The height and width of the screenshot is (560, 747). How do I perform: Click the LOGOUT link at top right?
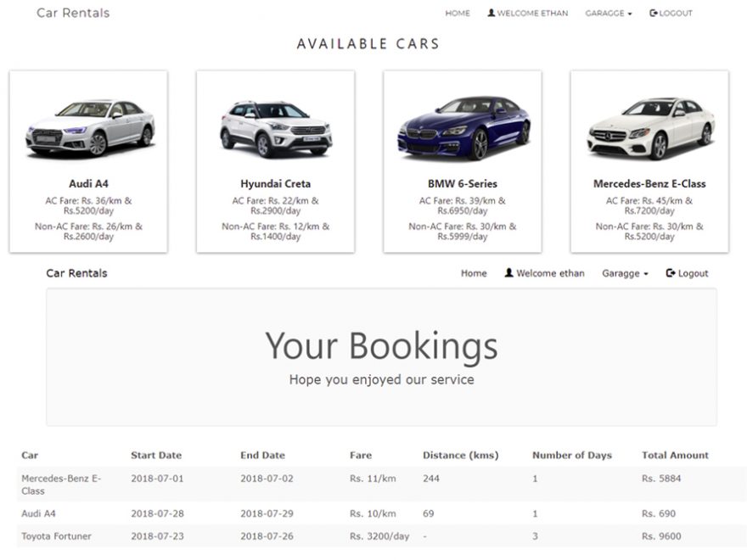coord(676,13)
